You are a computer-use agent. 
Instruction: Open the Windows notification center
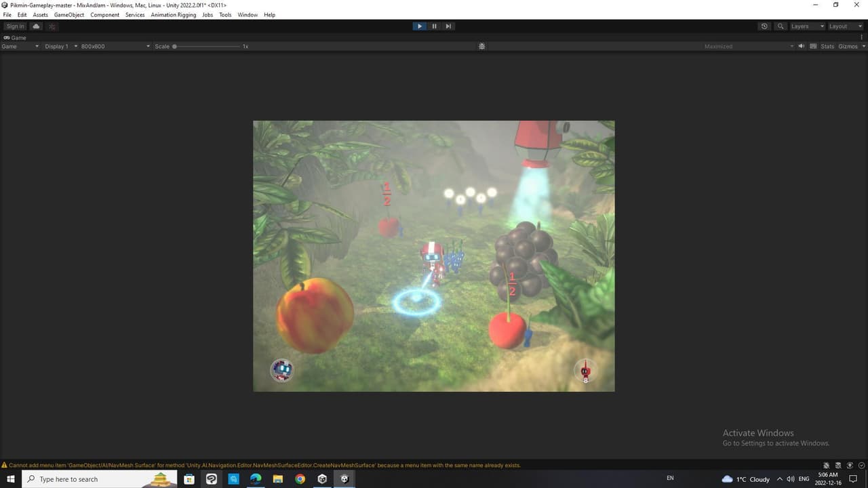(x=853, y=479)
